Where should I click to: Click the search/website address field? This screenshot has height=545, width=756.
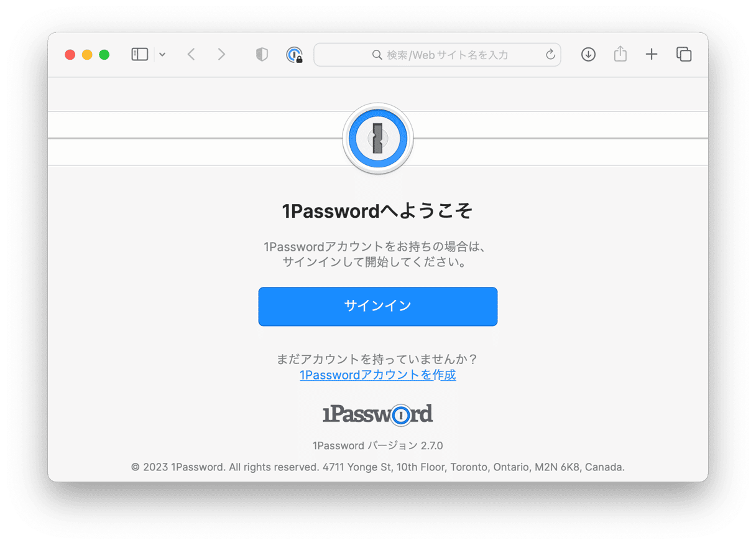pos(437,55)
